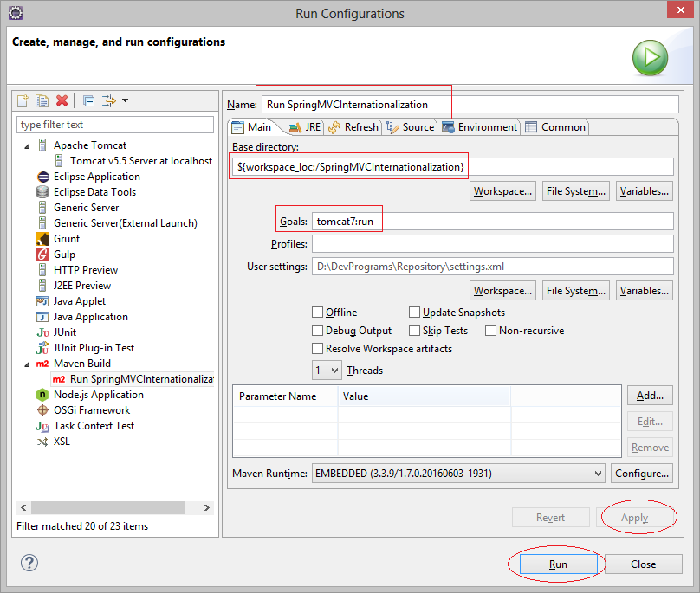Click File System button below User settings

pyautogui.click(x=576, y=291)
